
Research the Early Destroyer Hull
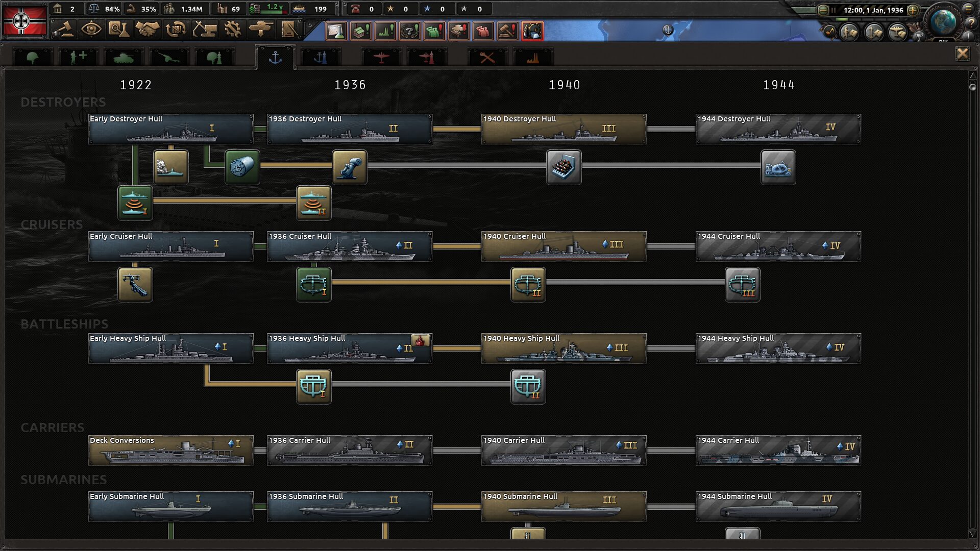[x=171, y=129]
